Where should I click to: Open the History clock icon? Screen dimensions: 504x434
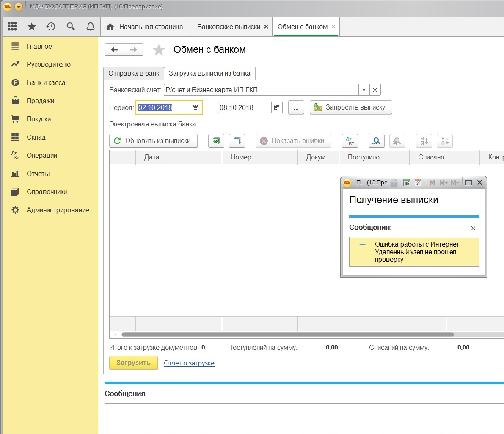pyautogui.click(x=51, y=27)
